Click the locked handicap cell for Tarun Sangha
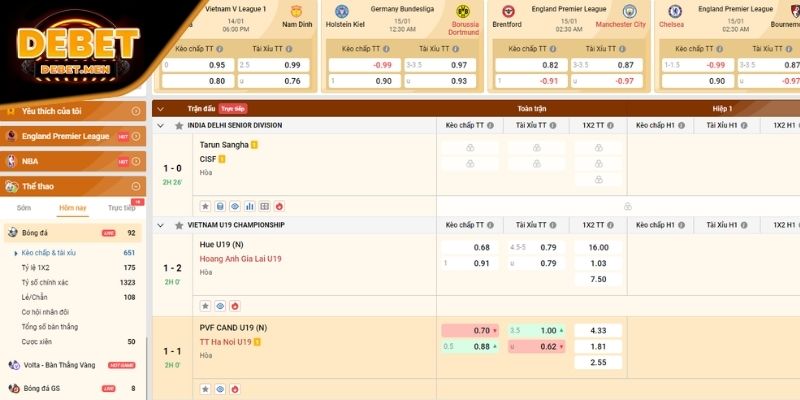Image resolution: width=800 pixels, height=400 pixels. (x=470, y=148)
